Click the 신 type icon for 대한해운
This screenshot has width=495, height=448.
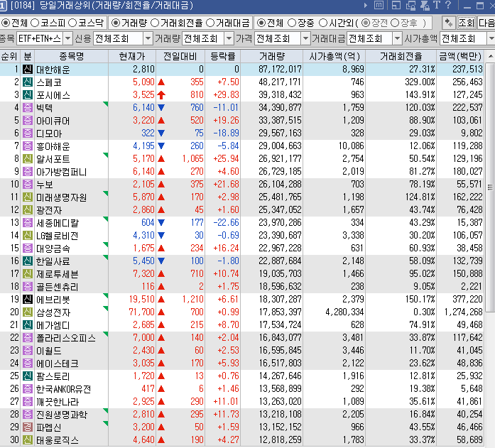28,69
